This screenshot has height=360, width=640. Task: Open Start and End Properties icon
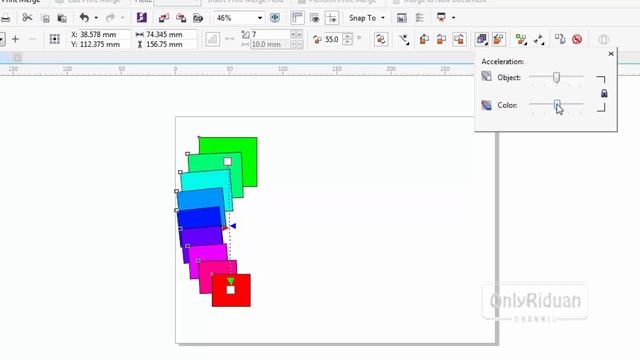tap(539, 39)
